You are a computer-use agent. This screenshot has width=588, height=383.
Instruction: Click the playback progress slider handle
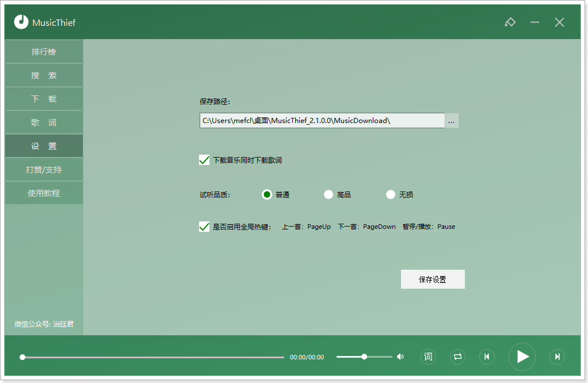click(22, 357)
